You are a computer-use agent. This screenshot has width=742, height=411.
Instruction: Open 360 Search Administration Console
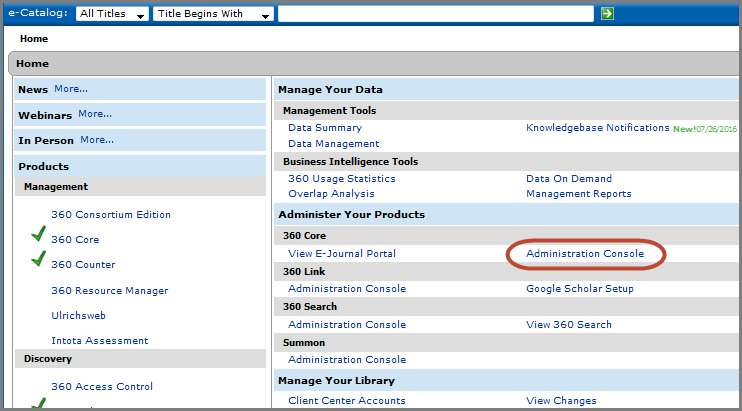tap(347, 324)
